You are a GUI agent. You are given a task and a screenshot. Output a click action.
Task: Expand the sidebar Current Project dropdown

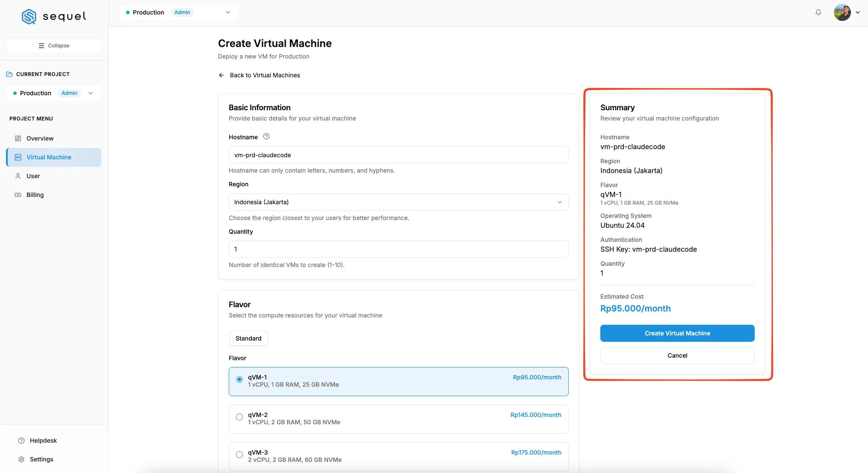pos(54,93)
